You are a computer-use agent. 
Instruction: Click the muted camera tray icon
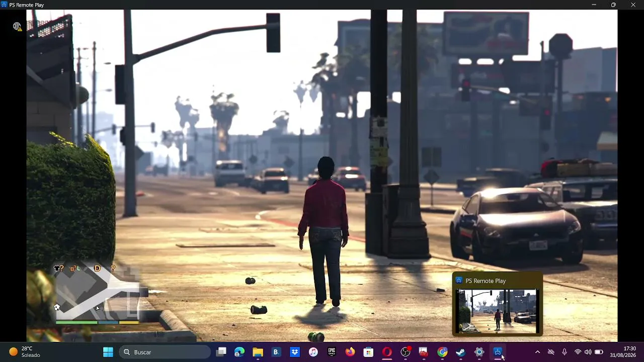click(551, 352)
